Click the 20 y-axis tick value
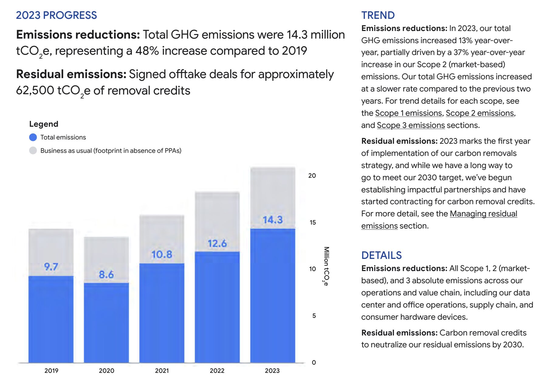 312,176
